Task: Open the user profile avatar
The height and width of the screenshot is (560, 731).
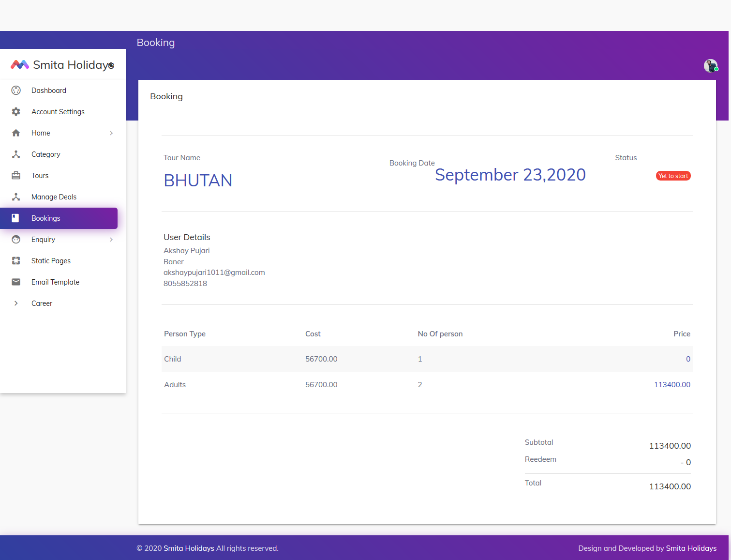Action: [x=710, y=66]
